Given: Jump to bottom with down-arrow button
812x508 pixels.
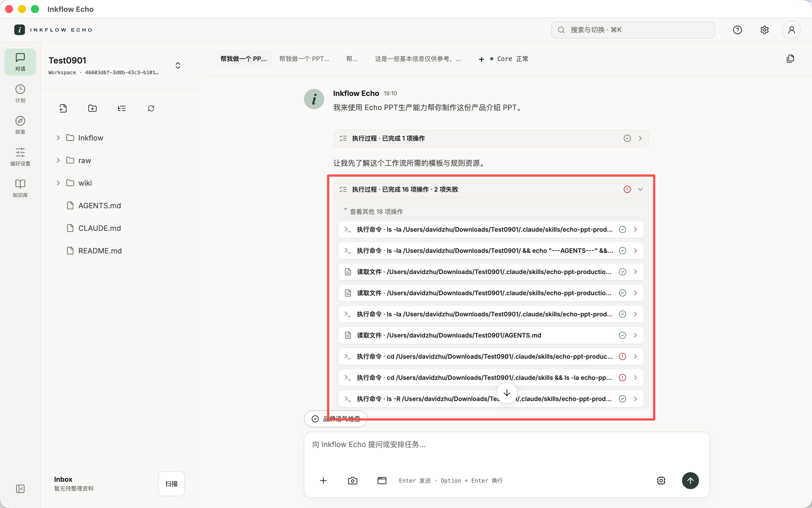Looking at the screenshot, I should coord(507,393).
